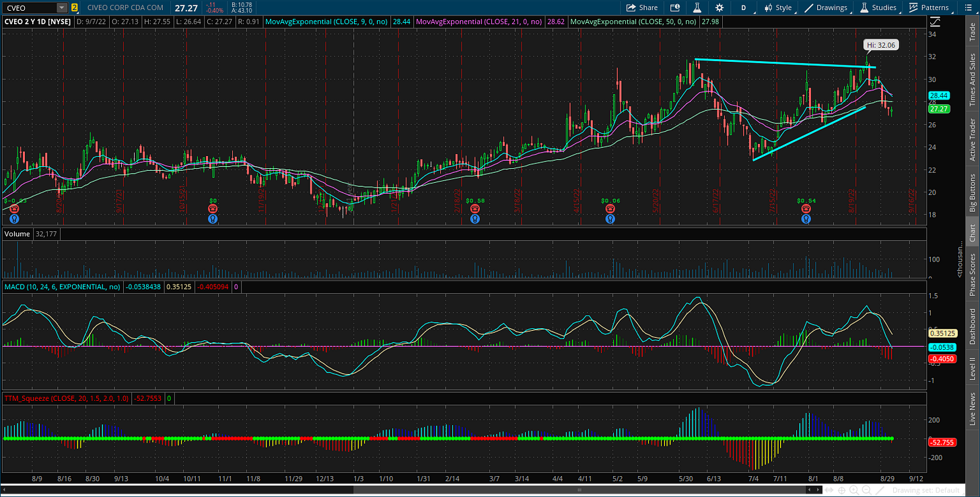Open the Active Trader side tab
The height and width of the screenshot is (497, 980).
pyautogui.click(x=972, y=140)
